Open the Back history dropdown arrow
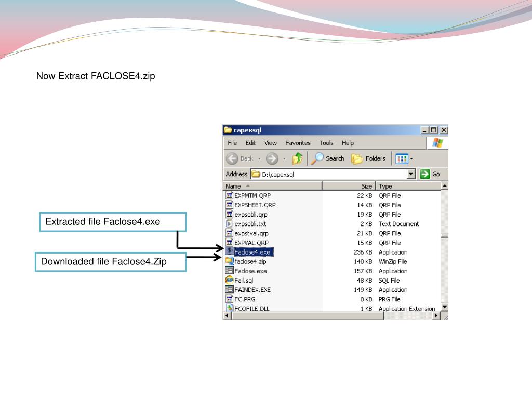The width and height of the screenshot is (532, 399). tap(260, 159)
